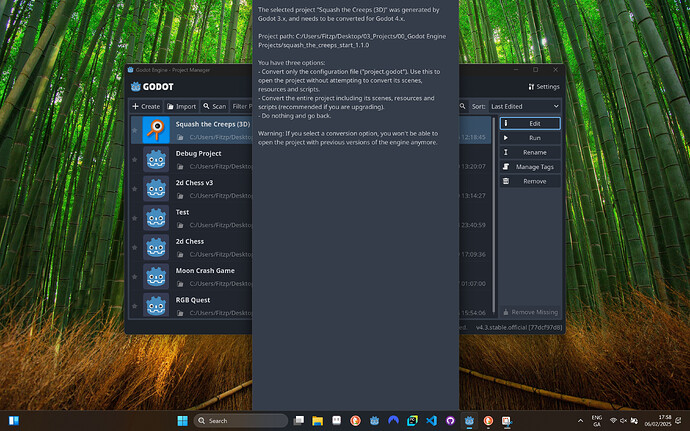Open the Sort Last Edited dropdown
690x431 pixels.
coord(525,106)
